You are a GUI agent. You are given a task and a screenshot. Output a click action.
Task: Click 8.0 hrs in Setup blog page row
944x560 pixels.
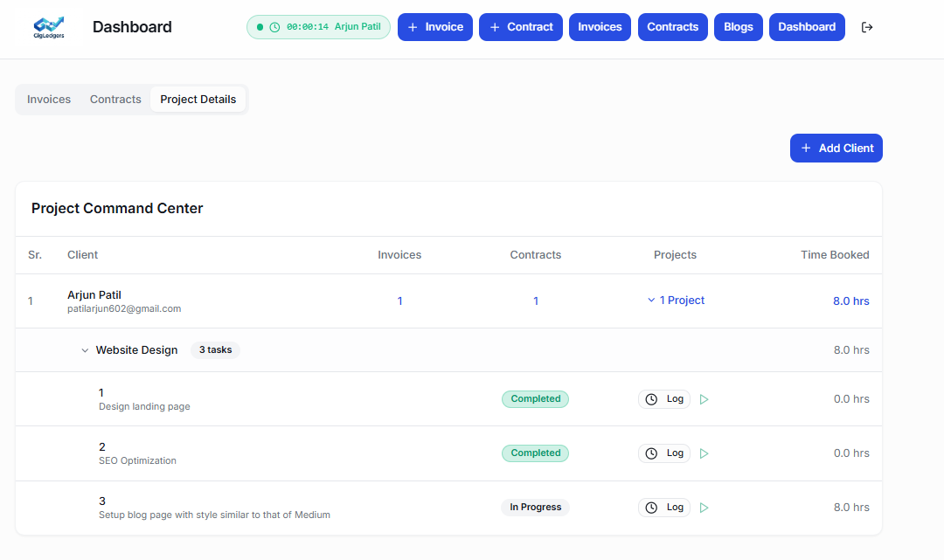[x=851, y=507]
